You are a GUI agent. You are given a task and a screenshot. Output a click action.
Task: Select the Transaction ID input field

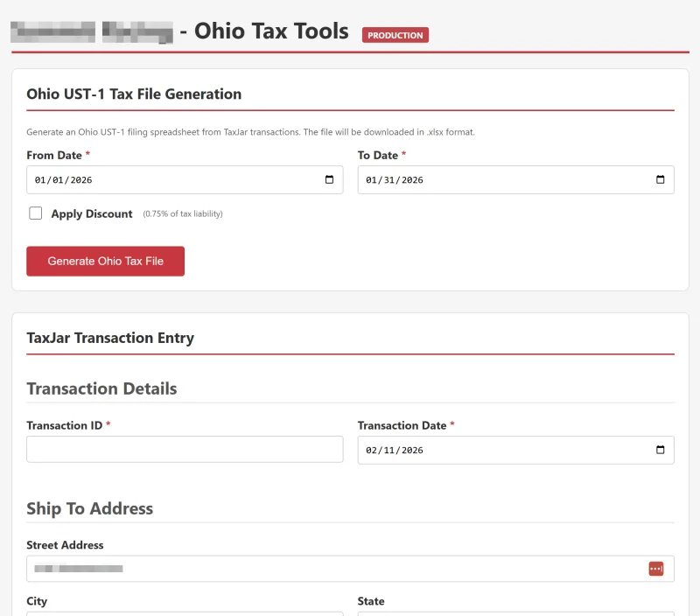184,449
